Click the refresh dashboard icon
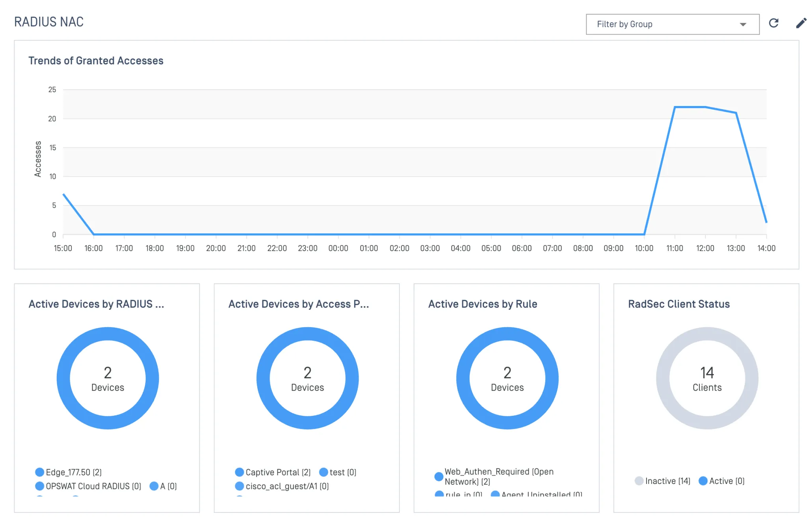Viewport: 812px width, 525px height. coord(773,23)
